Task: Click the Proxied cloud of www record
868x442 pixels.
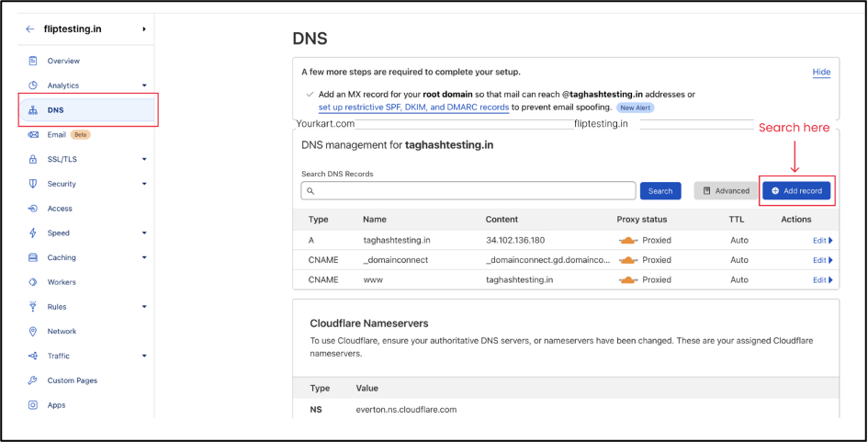Action: (x=628, y=280)
